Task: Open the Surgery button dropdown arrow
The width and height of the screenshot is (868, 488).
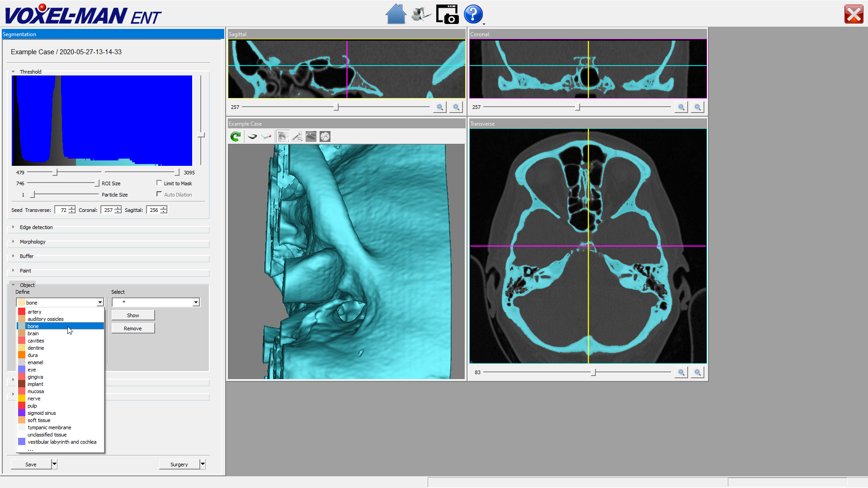Action: tap(203, 464)
